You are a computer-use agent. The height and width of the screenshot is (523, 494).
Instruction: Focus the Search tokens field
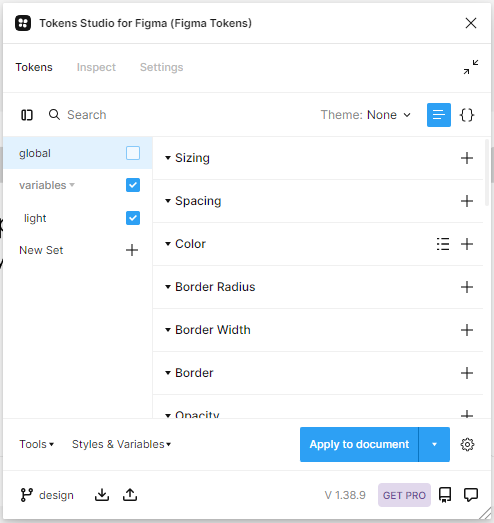(86, 115)
